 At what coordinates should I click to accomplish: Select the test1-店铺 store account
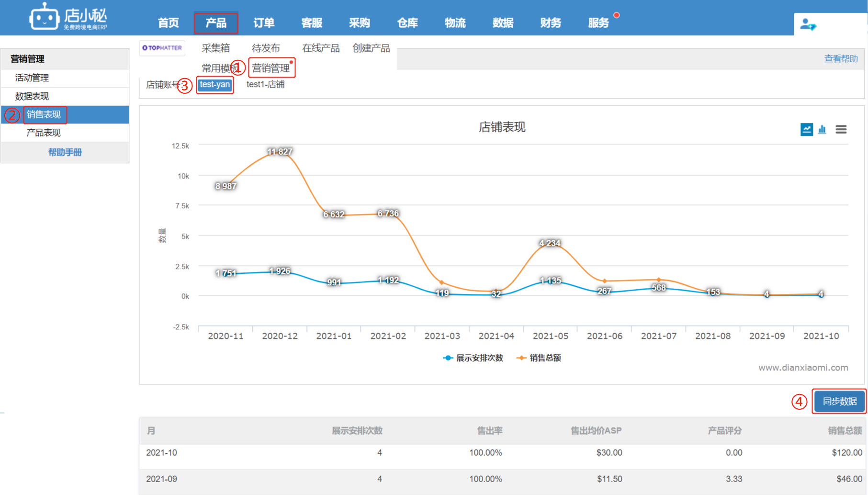tap(265, 85)
